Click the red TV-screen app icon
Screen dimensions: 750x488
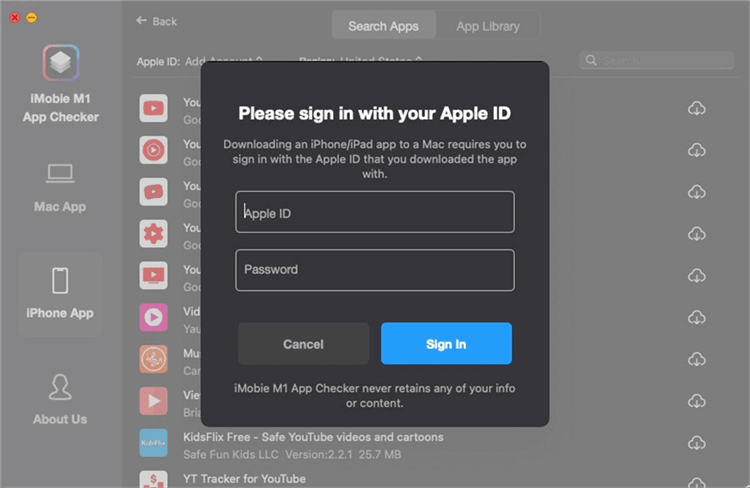(x=154, y=276)
